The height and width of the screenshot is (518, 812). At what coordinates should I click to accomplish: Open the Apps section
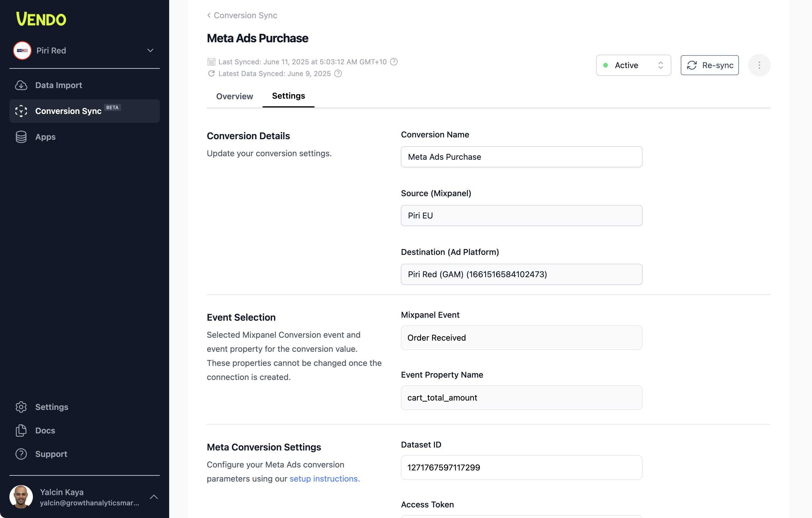pyautogui.click(x=45, y=137)
